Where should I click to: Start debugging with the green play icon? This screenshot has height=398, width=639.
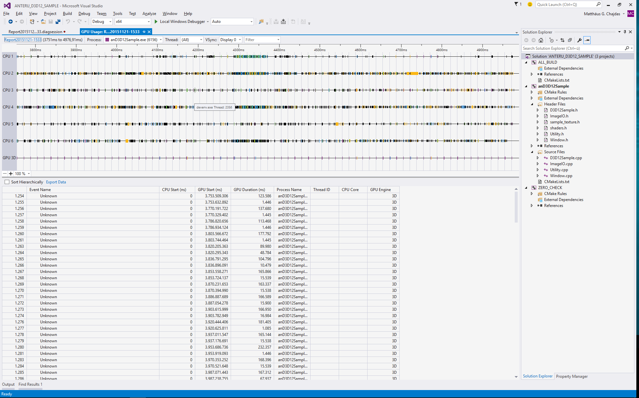point(156,22)
